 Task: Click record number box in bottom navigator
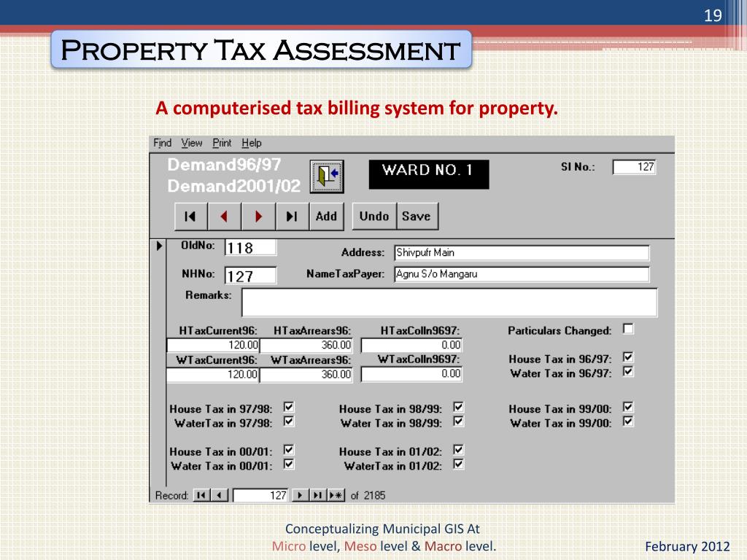(x=260, y=495)
